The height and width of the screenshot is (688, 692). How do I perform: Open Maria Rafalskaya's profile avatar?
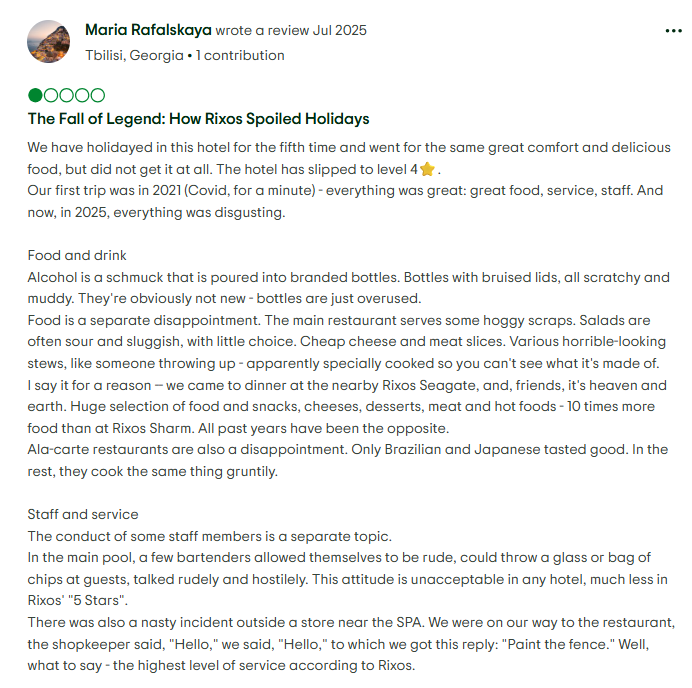49,42
